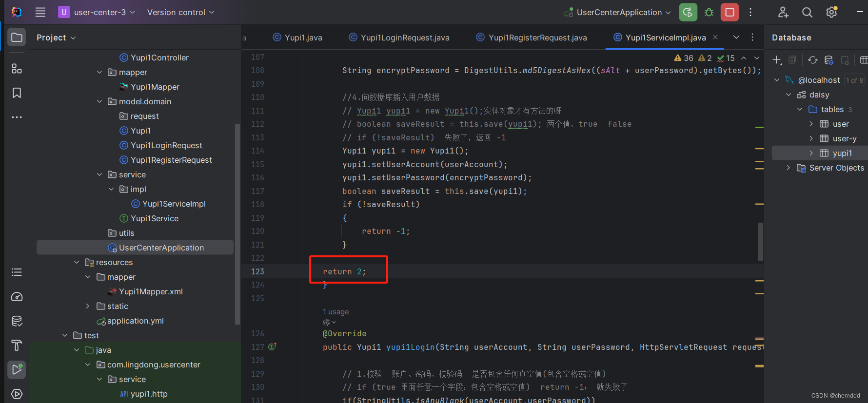Add new data source plus icon
868x403 pixels.
[x=777, y=60]
